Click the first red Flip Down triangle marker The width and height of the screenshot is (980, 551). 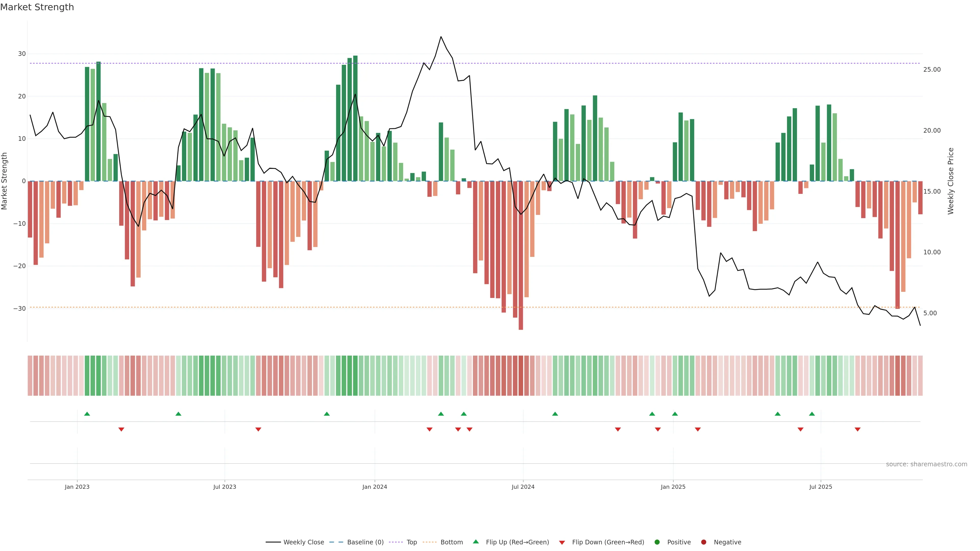click(x=121, y=429)
